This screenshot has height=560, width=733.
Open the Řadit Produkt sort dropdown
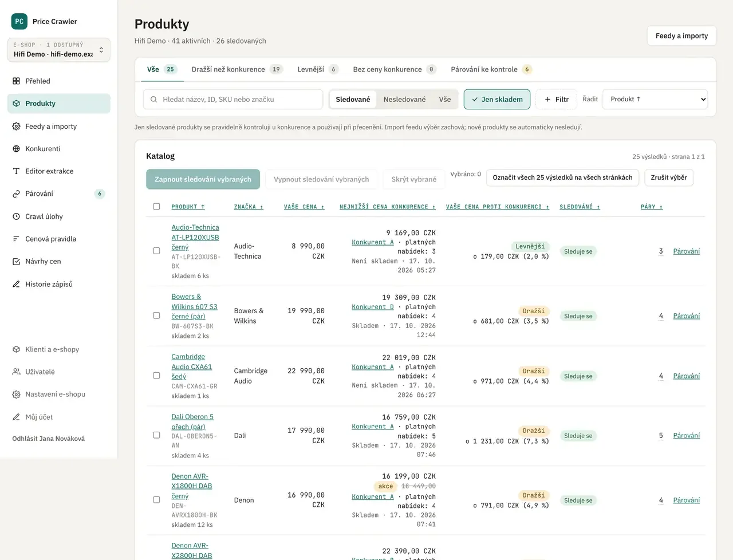click(x=655, y=99)
